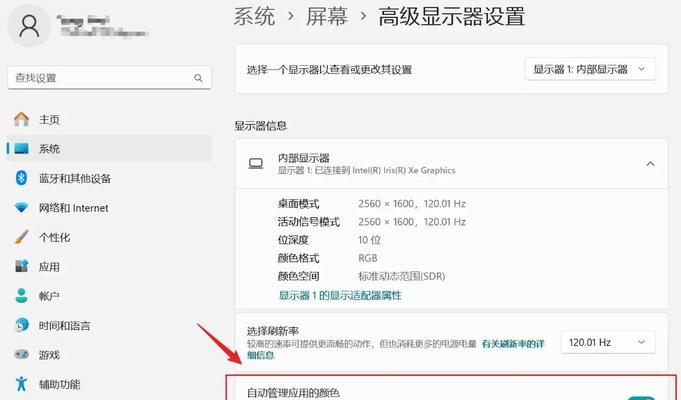Collapse the 内部显示器 info section

tap(650, 164)
